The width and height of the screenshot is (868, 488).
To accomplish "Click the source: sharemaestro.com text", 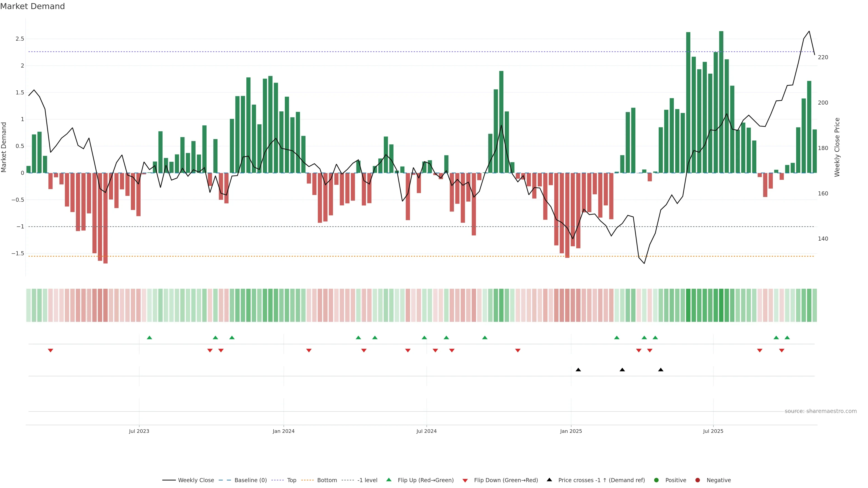I will [x=821, y=411].
